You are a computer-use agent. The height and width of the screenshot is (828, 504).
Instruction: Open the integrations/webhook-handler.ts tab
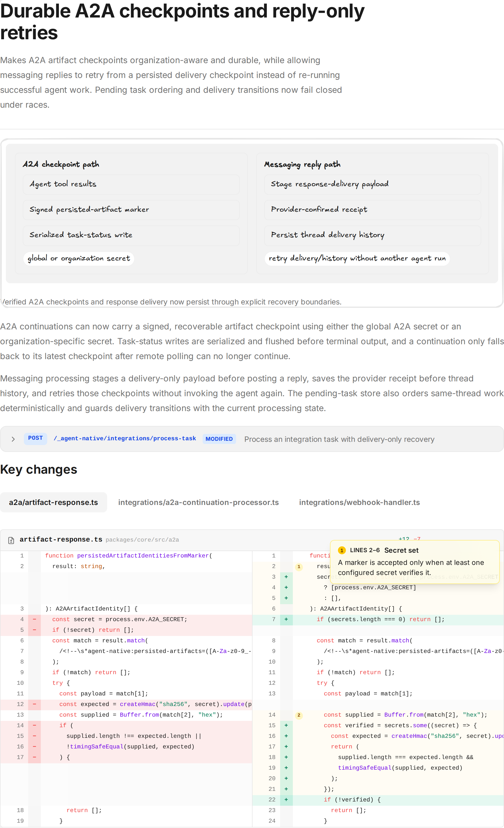[359, 502]
